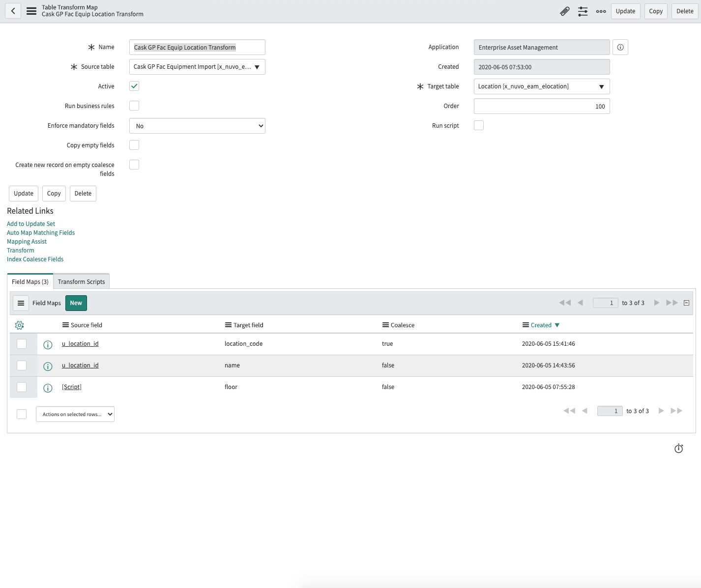
Task: Open the [Script] source field link
Action: point(72,387)
